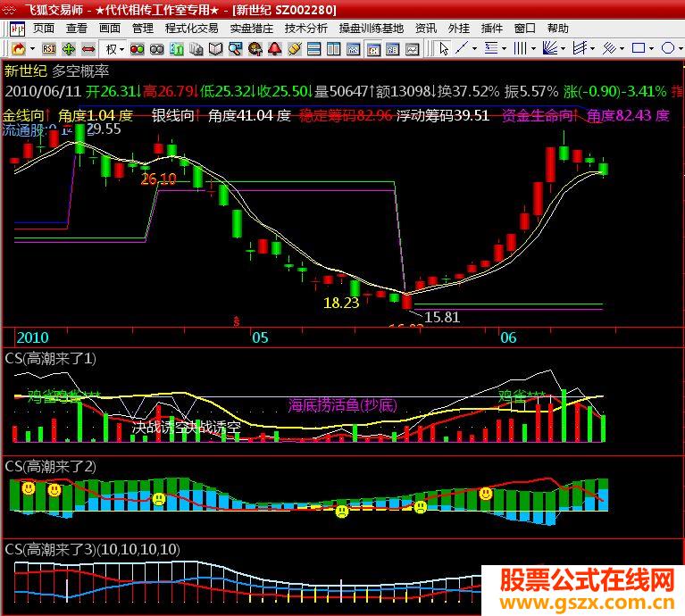Click the red and green lights icon
685x616 pixels.
[138, 49]
